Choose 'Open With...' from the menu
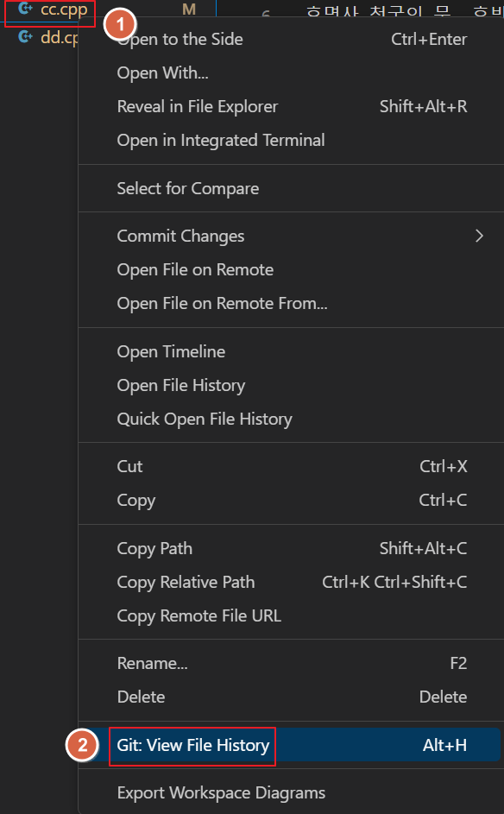 pos(162,73)
